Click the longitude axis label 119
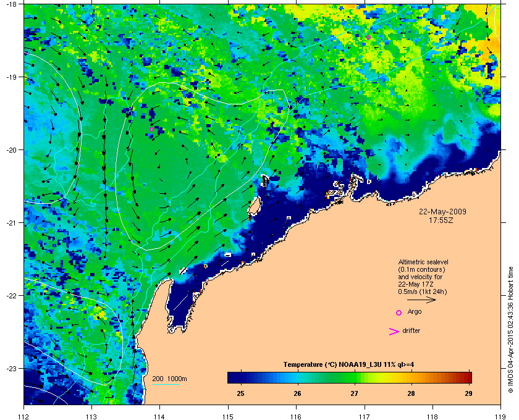 coord(500,416)
